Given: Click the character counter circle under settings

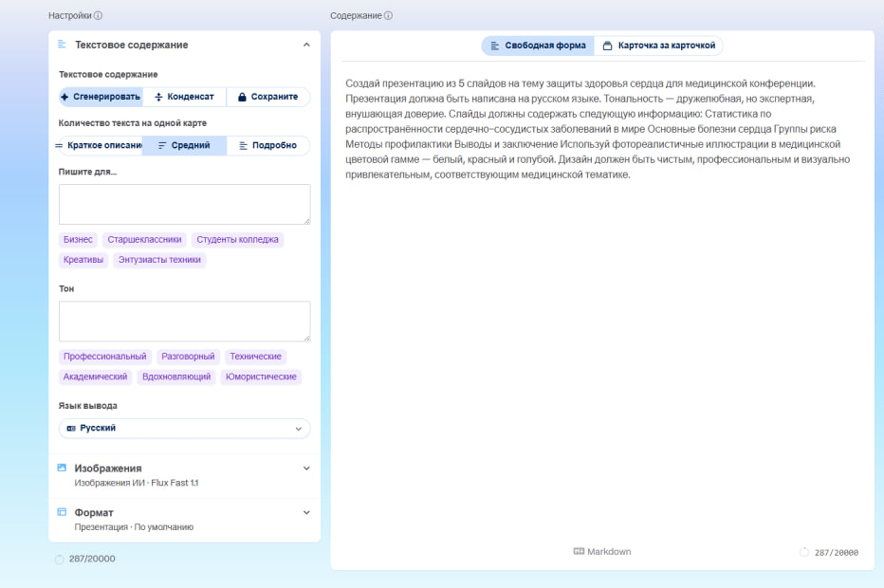Looking at the screenshot, I should pyautogui.click(x=60, y=559).
